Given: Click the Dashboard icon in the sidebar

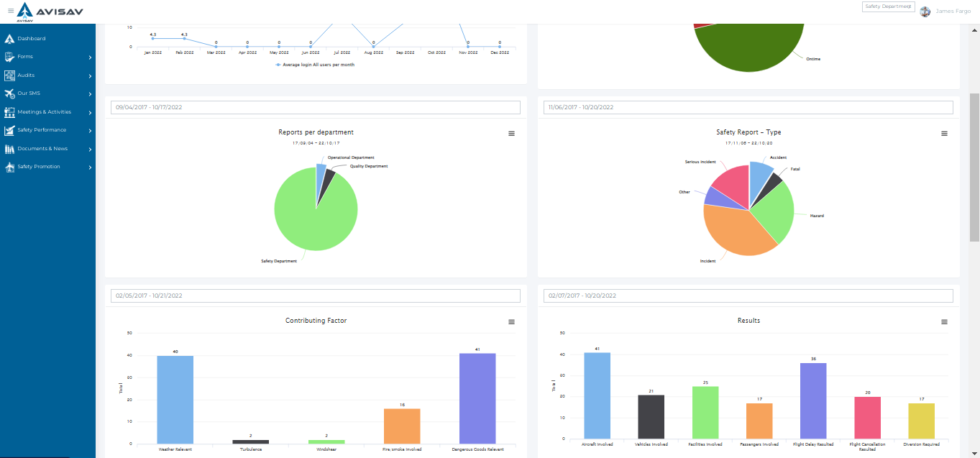Looking at the screenshot, I should coord(9,39).
